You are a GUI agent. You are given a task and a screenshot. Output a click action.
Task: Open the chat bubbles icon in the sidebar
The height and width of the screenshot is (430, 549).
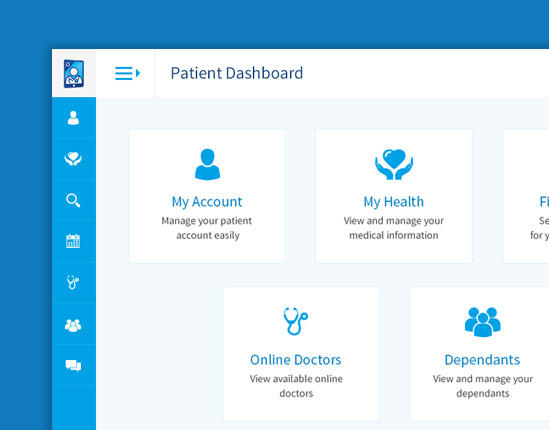coord(74,366)
